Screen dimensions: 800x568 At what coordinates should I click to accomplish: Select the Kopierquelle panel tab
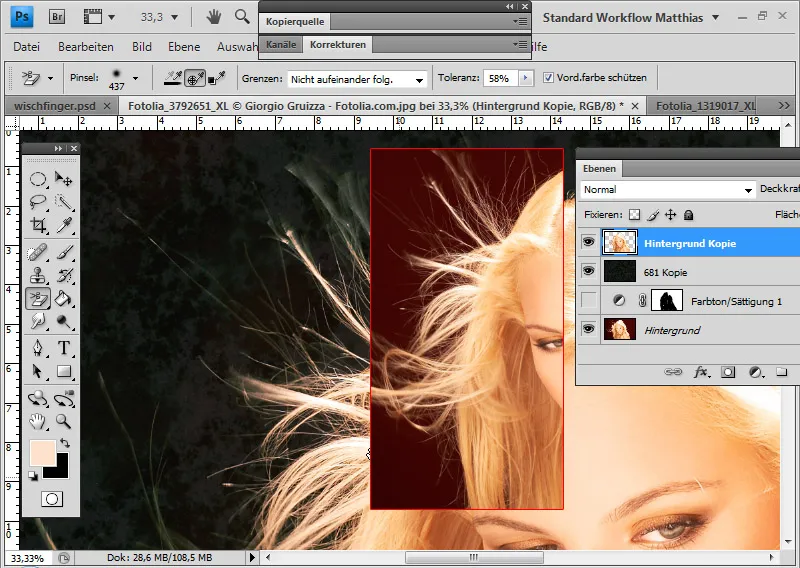295,21
